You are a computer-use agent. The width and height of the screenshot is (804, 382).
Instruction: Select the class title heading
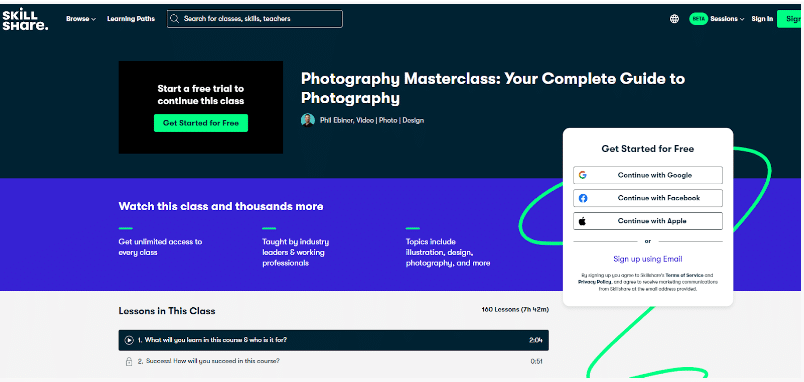pyautogui.click(x=492, y=88)
